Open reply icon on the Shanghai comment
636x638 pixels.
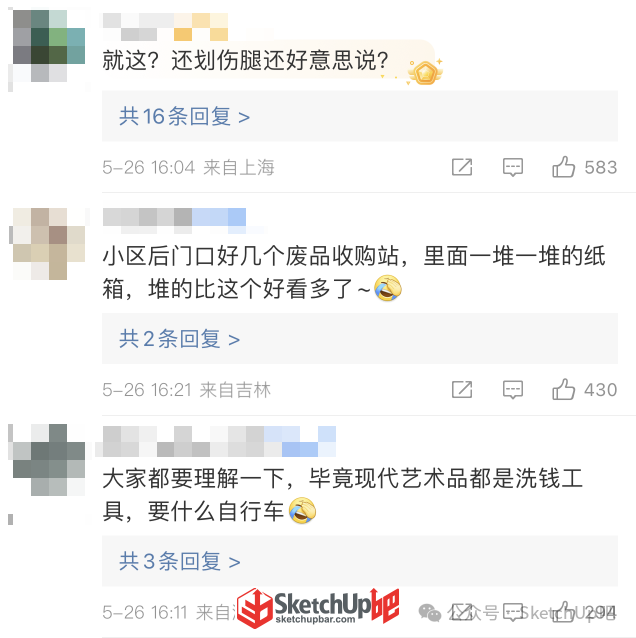click(513, 167)
